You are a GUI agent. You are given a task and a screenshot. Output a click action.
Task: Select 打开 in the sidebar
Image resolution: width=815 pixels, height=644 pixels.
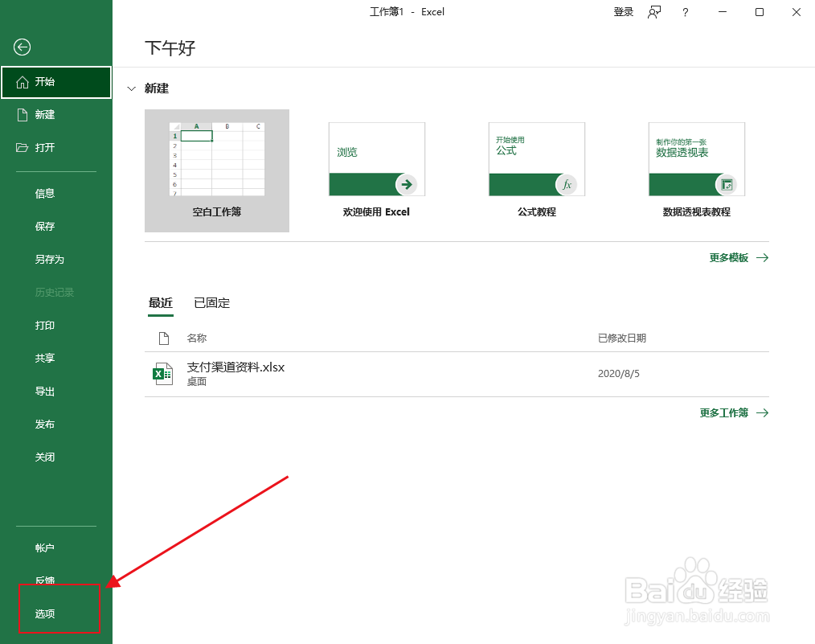click(x=56, y=148)
